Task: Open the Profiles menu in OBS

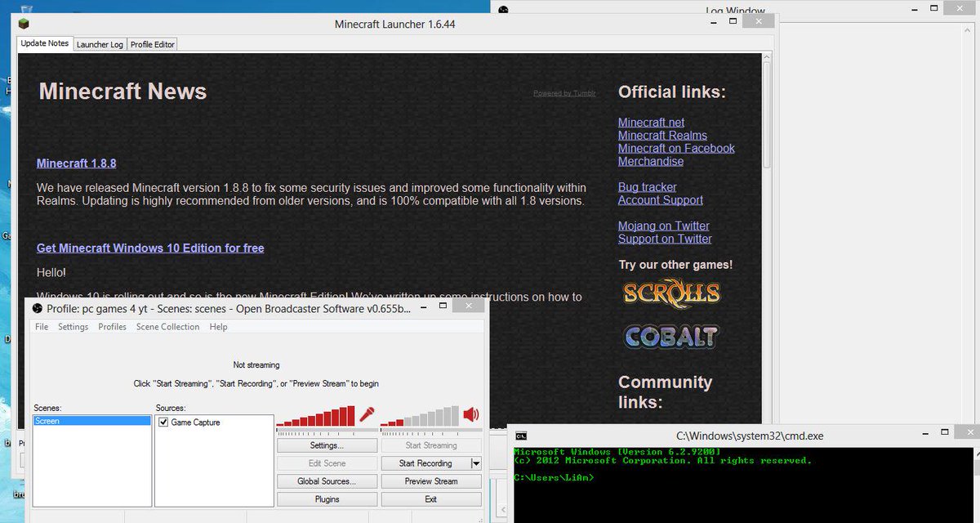Action: coord(113,327)
